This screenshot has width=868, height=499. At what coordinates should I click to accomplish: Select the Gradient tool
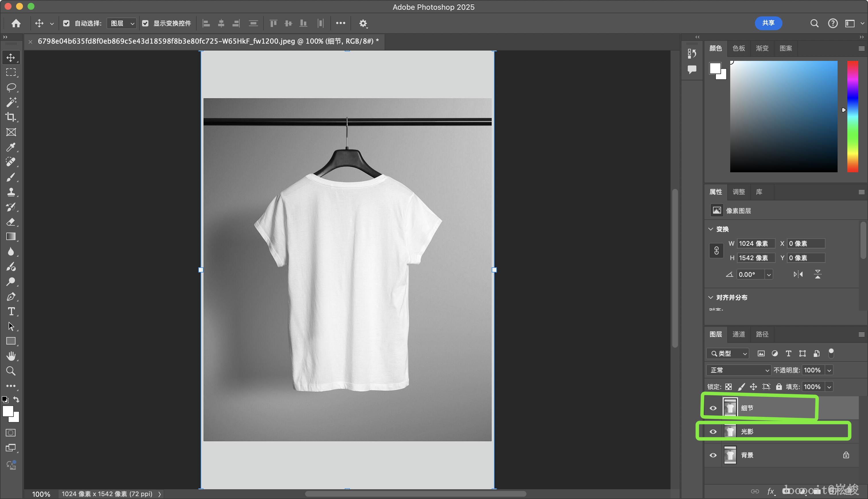pos(11,237)
